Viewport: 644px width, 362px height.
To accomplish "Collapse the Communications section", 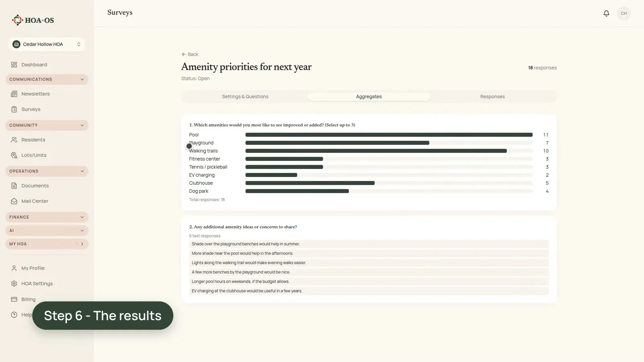I will [x=47, y=79].
